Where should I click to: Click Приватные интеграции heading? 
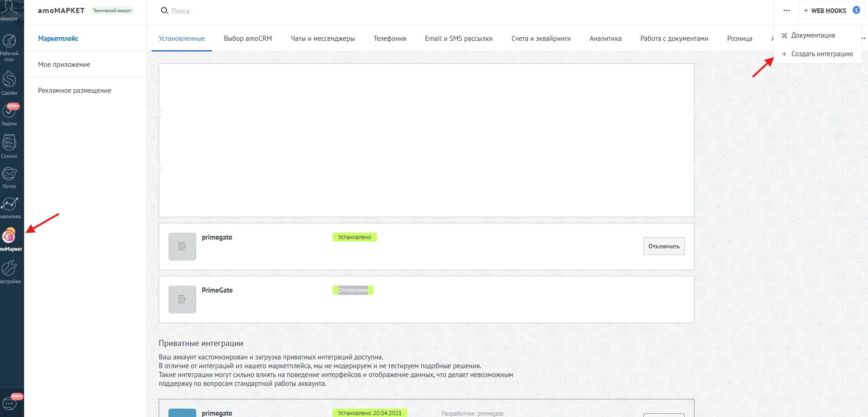pos(201,343)
